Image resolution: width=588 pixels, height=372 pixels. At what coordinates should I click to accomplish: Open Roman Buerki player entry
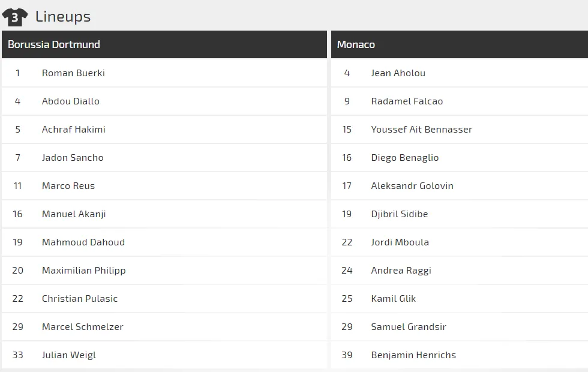pos(73,73)
